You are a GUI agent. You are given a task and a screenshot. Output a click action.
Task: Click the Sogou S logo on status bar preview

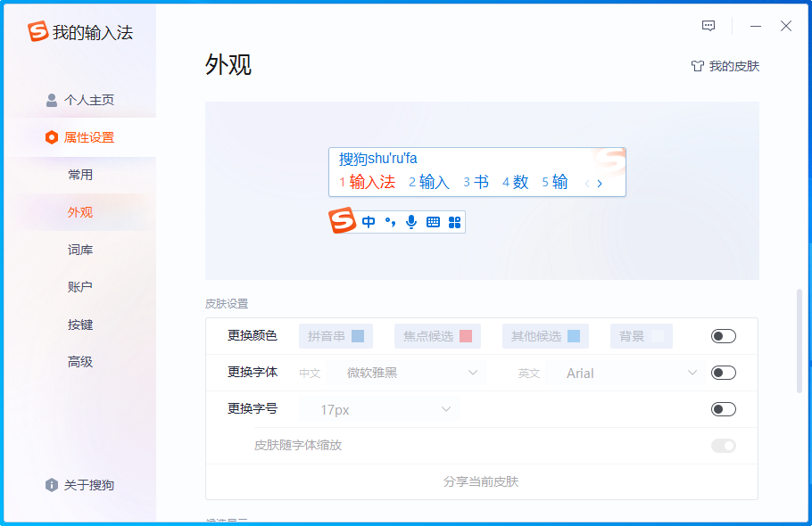343,221
